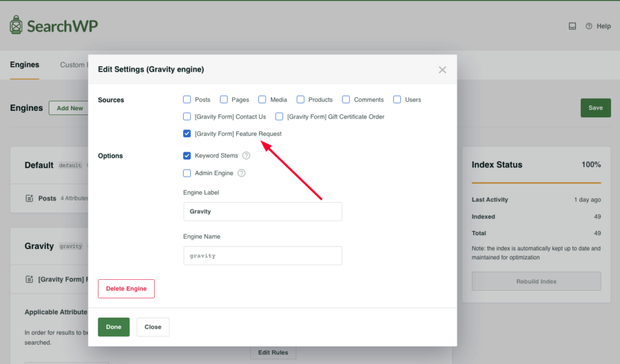The height and width of the screenshot is (364, 620).
Task: Enable the Pages source checkbox
Action: coord(224,100)
